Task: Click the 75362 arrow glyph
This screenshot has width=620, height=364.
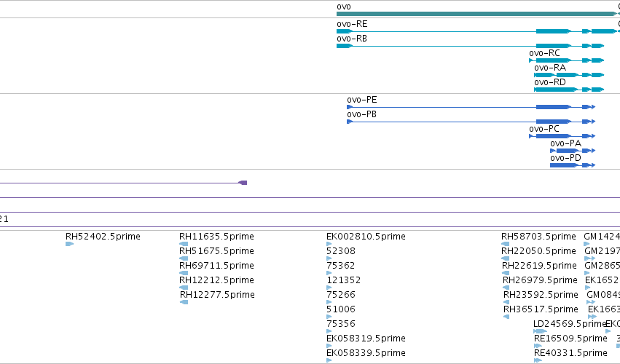Action: [329, 273]
